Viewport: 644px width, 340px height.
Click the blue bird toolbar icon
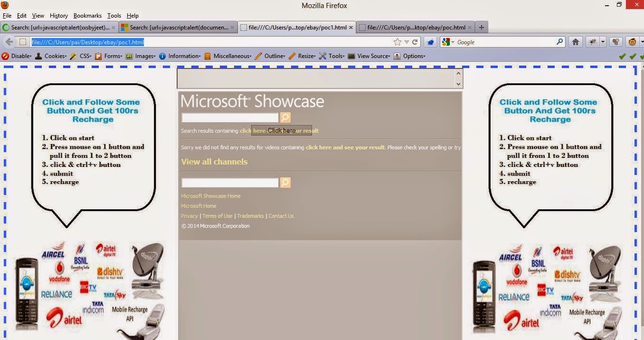pyautogui.click(x=430, y=42)
